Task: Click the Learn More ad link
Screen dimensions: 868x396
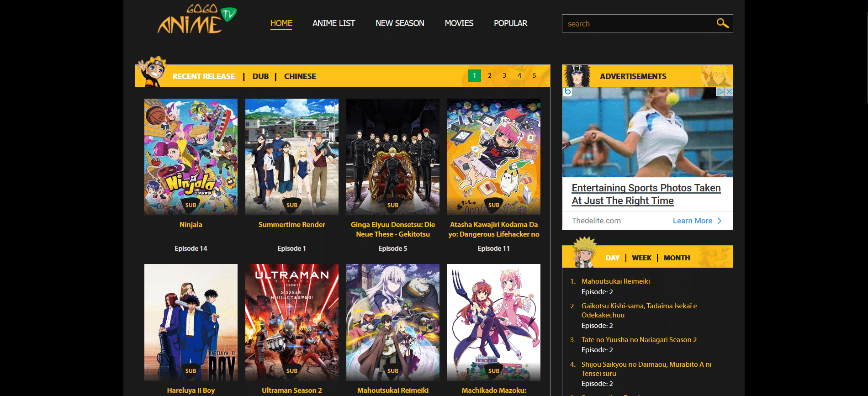Action: [693, 221]
